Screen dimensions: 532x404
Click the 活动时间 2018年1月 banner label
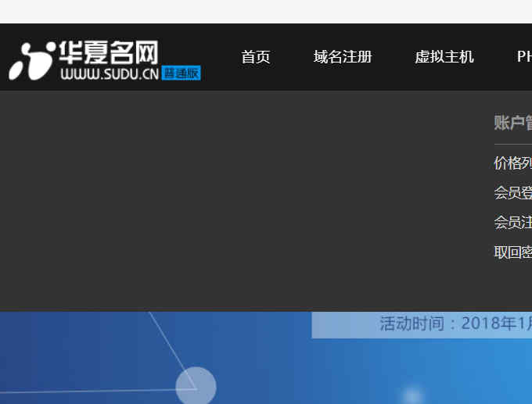(454, 324)
